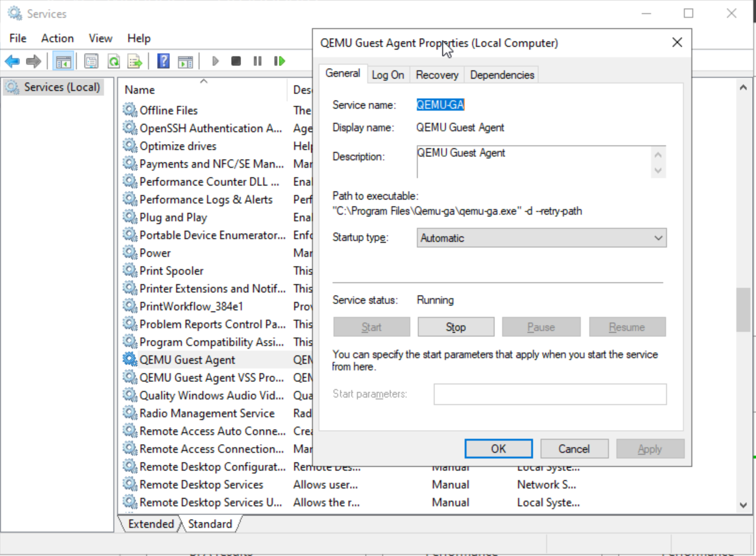This screenshot has width=756, height=556.
Task: Sort services by the Name column header
Action: pos(202,90)
